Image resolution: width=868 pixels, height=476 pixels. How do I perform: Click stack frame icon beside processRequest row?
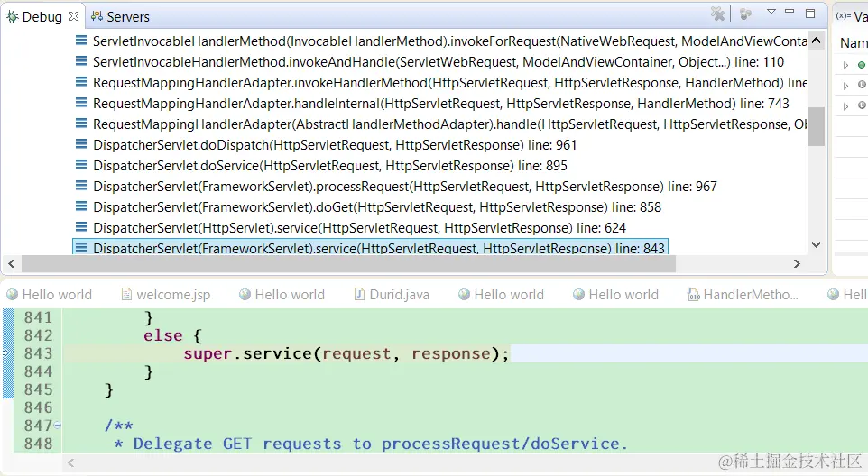[81, 186]
